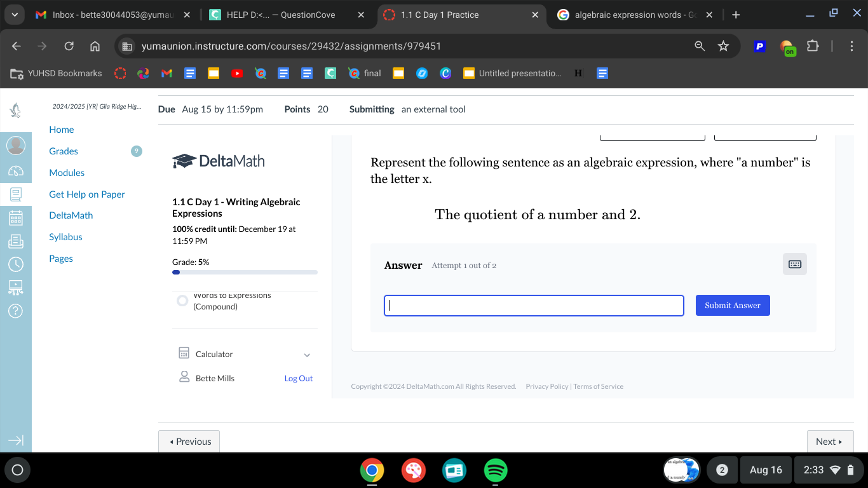868x488 pixels.
Task: Focus the answer input field
Action: 534,306
